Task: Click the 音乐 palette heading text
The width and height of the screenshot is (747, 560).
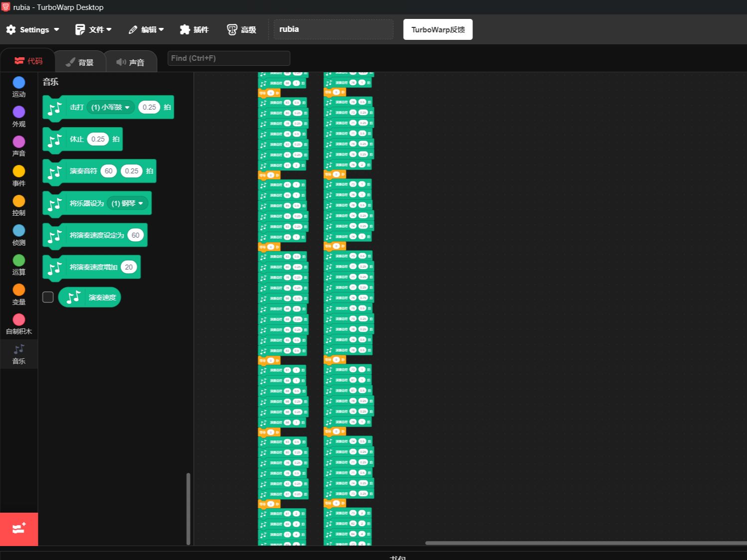Action: click(50, 82)
